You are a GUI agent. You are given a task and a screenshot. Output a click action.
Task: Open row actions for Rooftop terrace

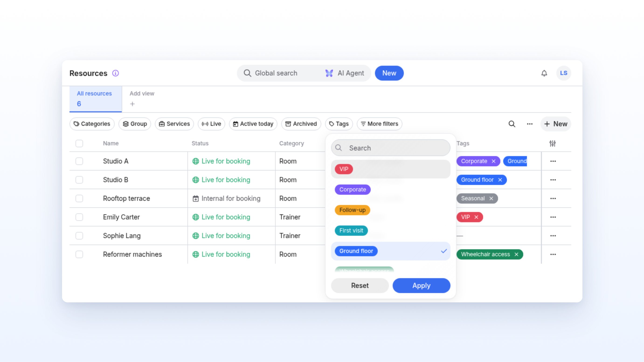click(x=553, y=198)
